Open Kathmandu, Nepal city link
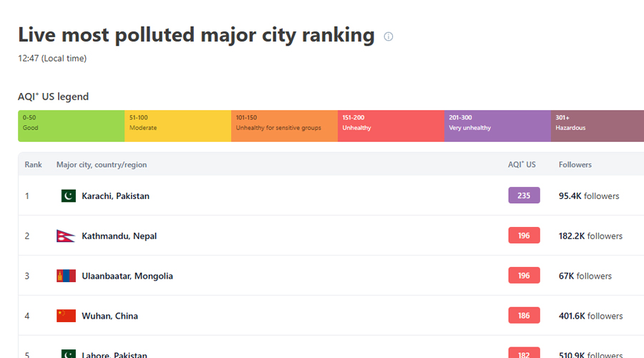 tap(119, 236)
